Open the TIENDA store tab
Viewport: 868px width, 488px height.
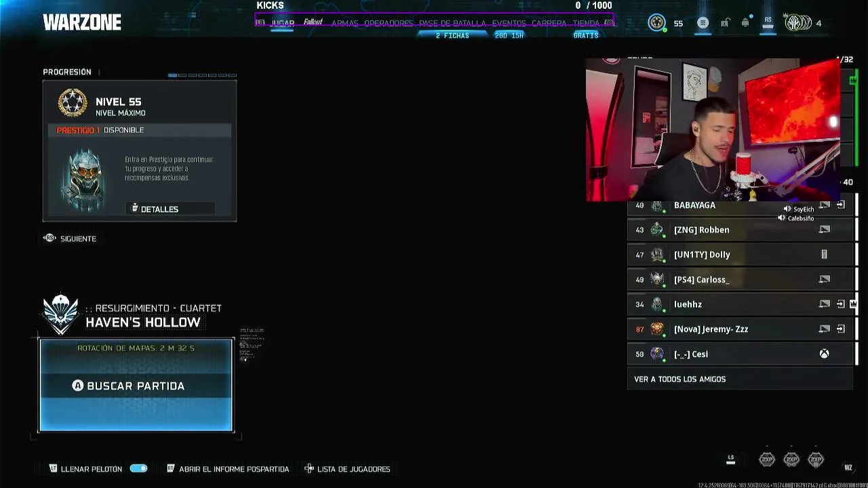(586, 23)
